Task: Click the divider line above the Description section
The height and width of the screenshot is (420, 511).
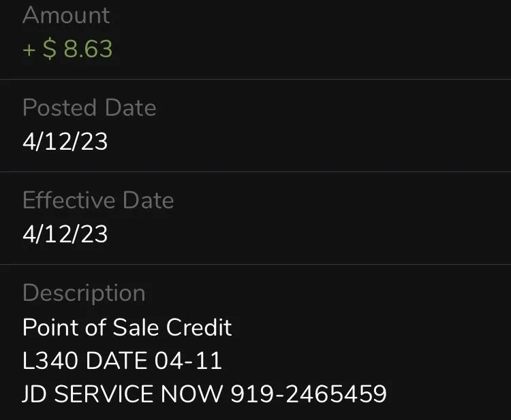Action: pos(255,264)
